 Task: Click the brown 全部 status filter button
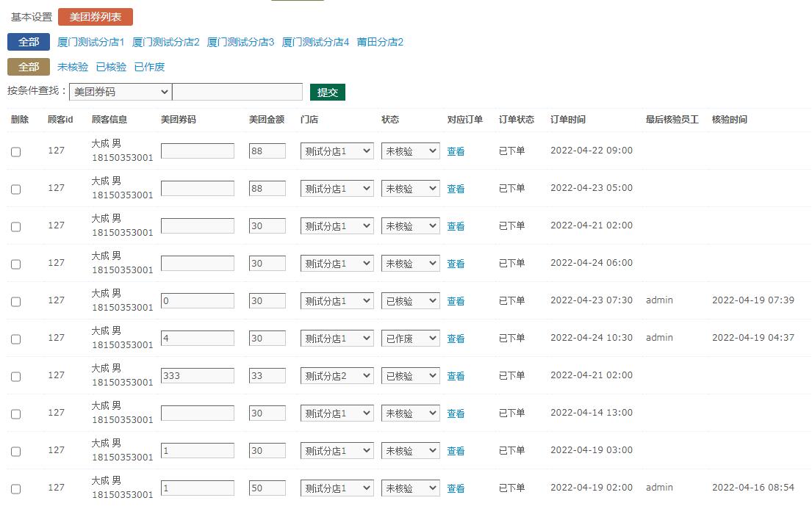[29, 67]
